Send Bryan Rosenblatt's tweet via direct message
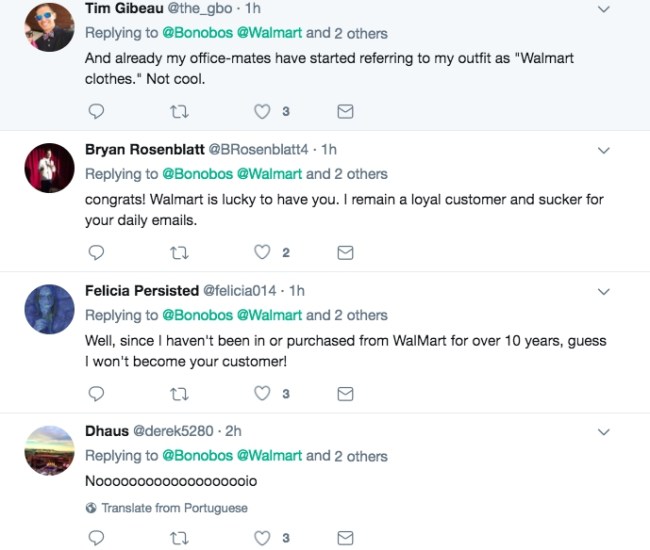Screen dimensions: 650x550 coord(345,252)
